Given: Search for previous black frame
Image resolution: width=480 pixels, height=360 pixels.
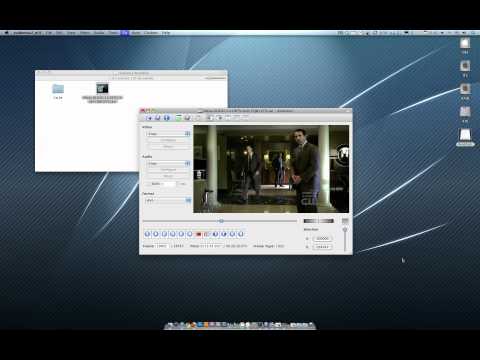Looking at the screenshot, I should [x=215, y=234].
